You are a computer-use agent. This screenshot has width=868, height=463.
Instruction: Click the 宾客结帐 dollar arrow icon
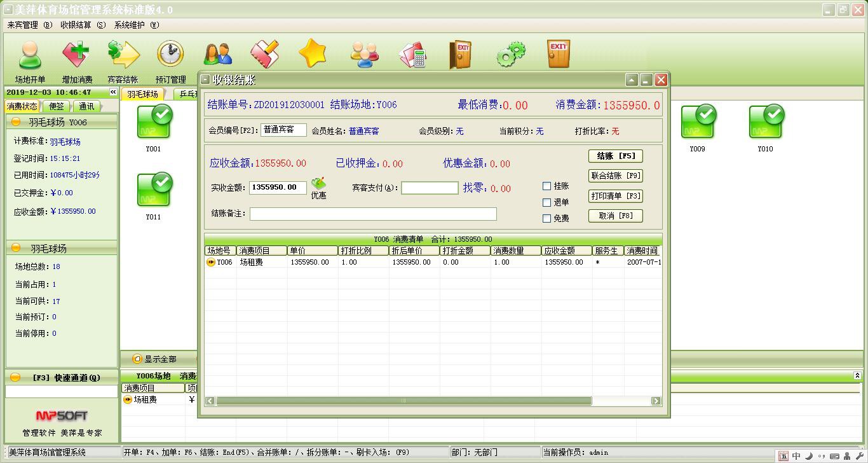point(123,55)
